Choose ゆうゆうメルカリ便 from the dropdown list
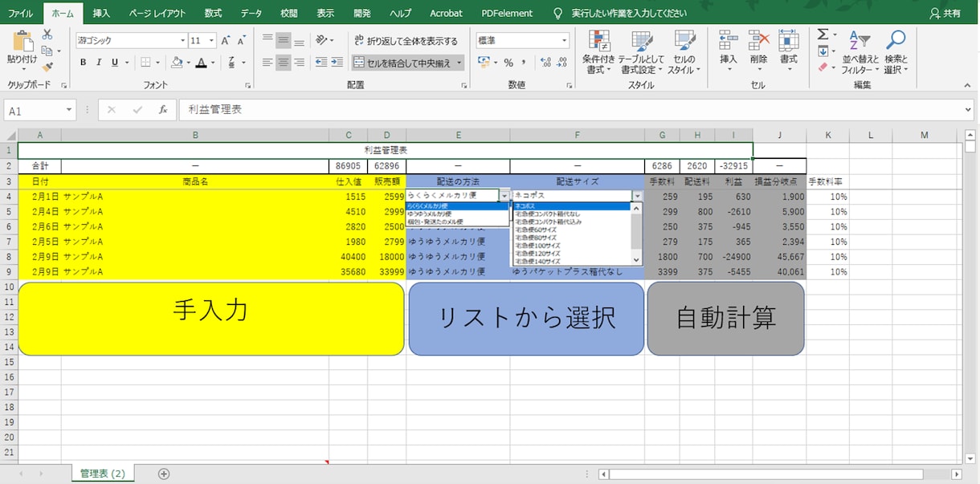980x484 pixels. pyautogui.click(x=458, y=214)
